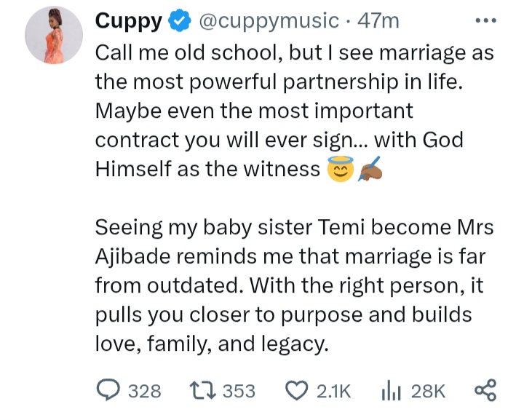The width and height of the screenshot is (524, 420).
Task: Open the three-dot more options menu
Action: click(484, 20)
